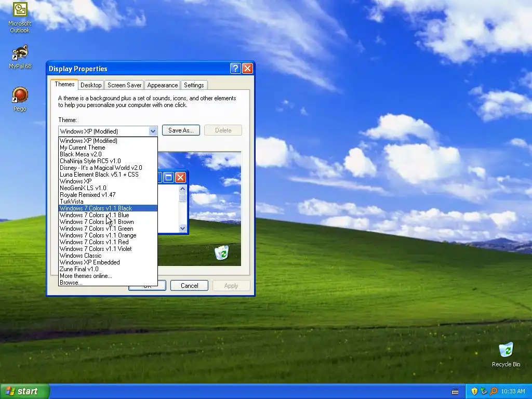Select Windows 7 Colors v1.1 Green
Viewport: 532px width, 399px height.
(x=108, y=229)
